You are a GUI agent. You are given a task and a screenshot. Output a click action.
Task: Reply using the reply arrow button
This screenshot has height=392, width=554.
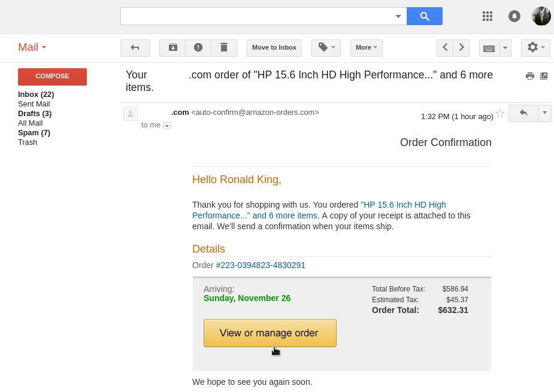tap(523, 113)
